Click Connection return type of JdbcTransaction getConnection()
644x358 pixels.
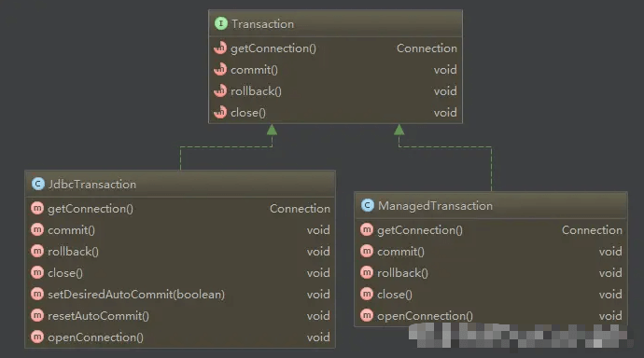[x=300, y=209]
